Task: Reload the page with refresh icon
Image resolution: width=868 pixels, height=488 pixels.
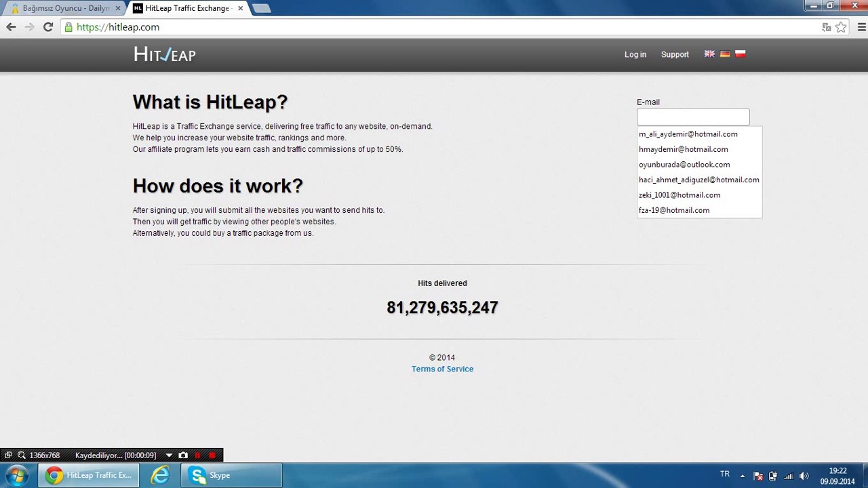Action: (47, 27)
